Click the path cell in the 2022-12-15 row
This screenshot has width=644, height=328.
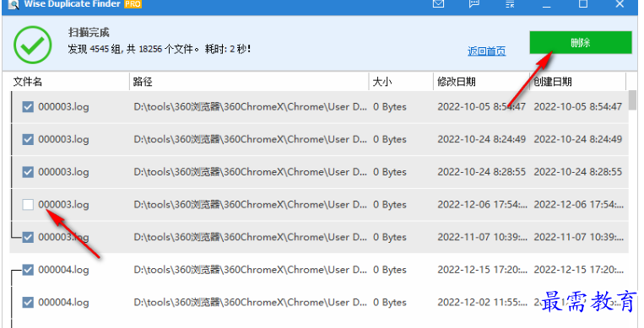250,270
